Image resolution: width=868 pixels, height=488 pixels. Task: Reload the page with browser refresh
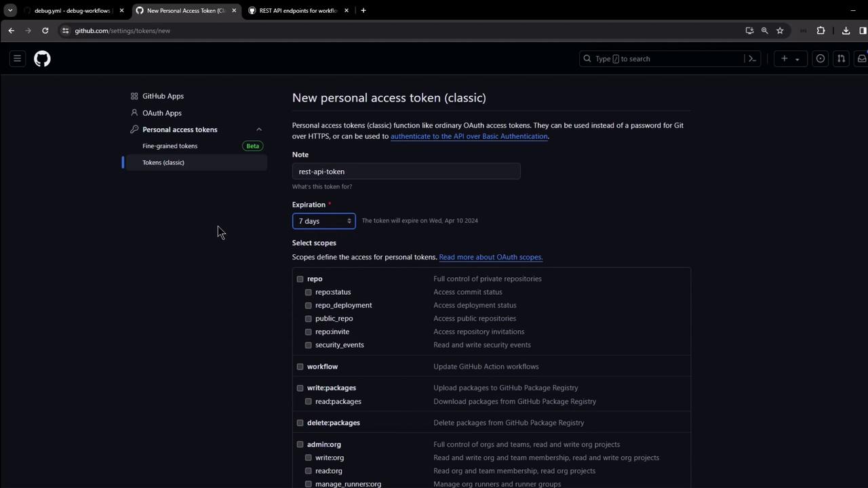tap(45, 30)
